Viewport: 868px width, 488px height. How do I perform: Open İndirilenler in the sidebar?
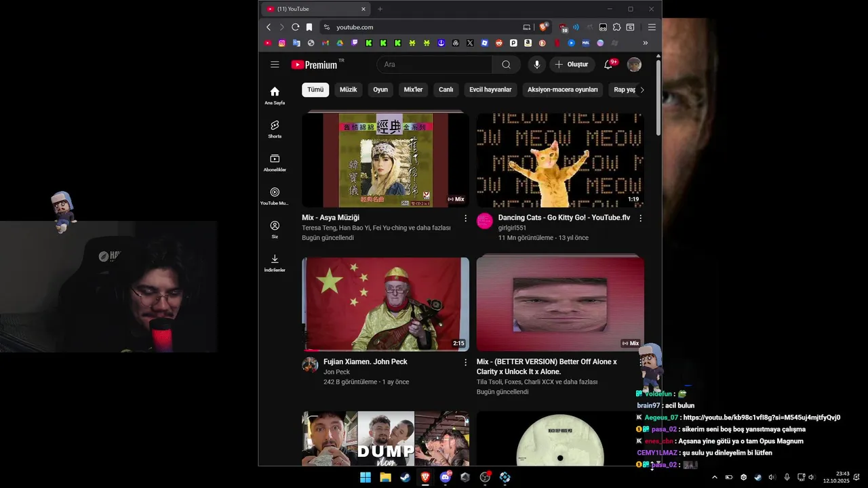[x=275, y=263]
